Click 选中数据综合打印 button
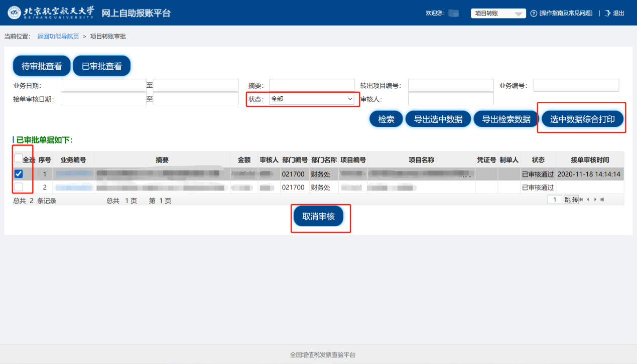This screenshot has width=637, height=364. tap(582, 119)
